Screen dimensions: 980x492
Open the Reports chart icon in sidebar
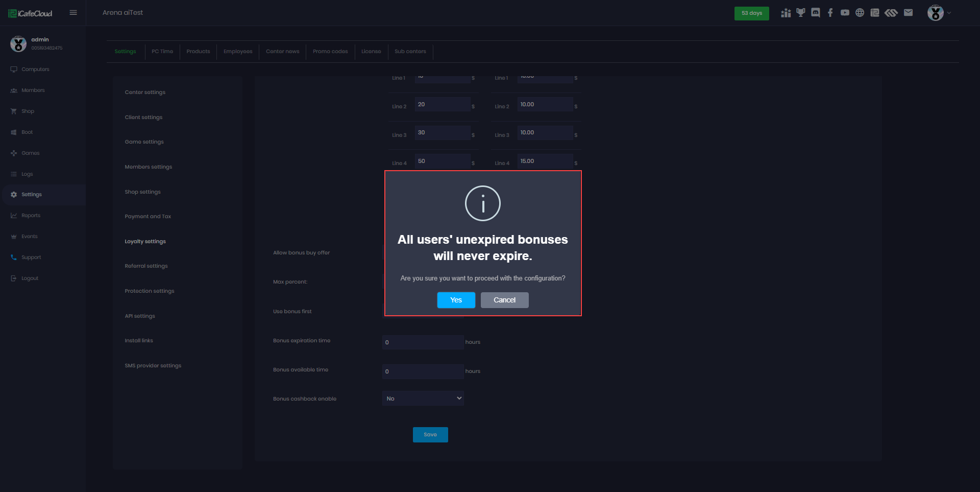coord(14,216)
